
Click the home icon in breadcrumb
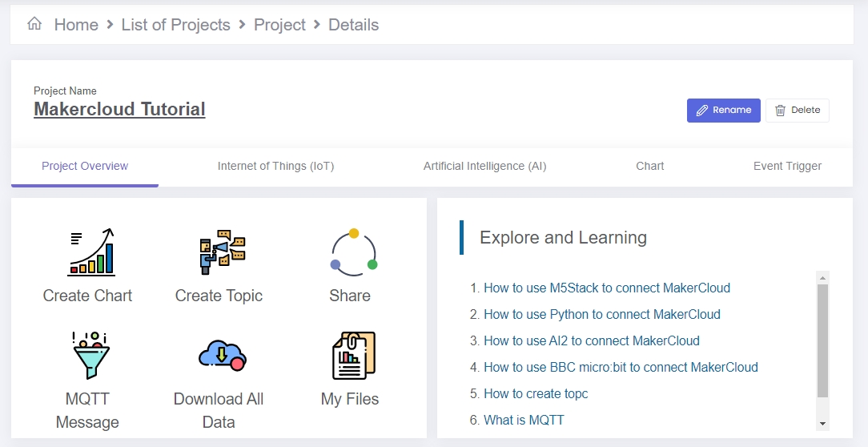click(x=34, y=24)
